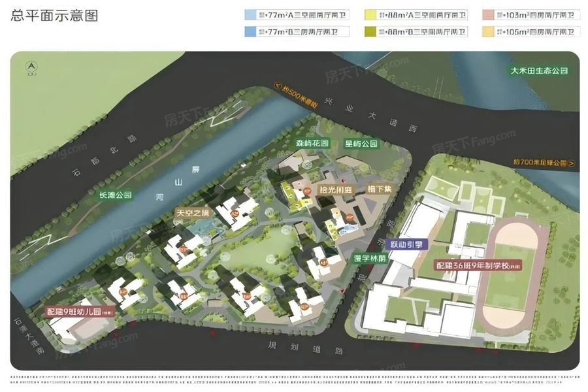Click the 配建9班幼儿园 red label
This screenshot has width=588, height=392.
tap(80, 312)
